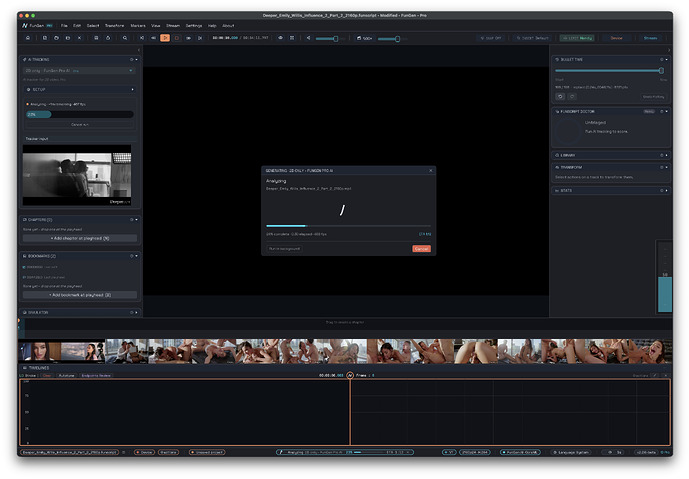The height and width of the screenshot is (479, 689).
Task: Click the analysis progress bar in the dialog
Action: [348, 226]
